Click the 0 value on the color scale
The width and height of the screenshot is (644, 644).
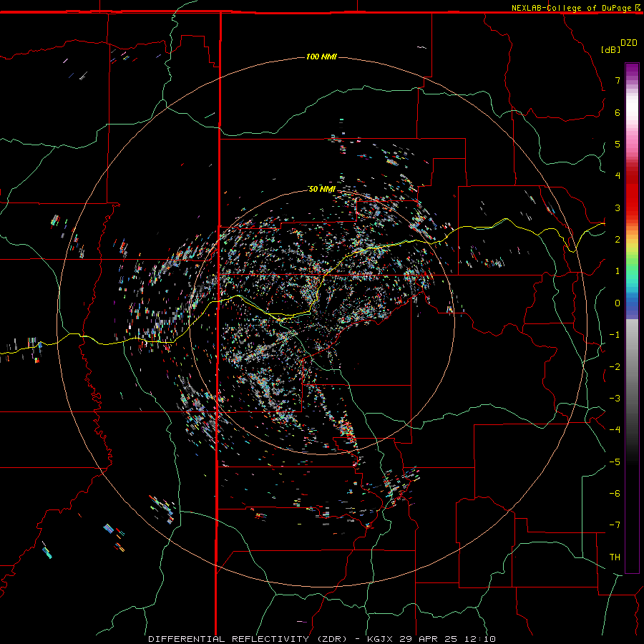618,303
